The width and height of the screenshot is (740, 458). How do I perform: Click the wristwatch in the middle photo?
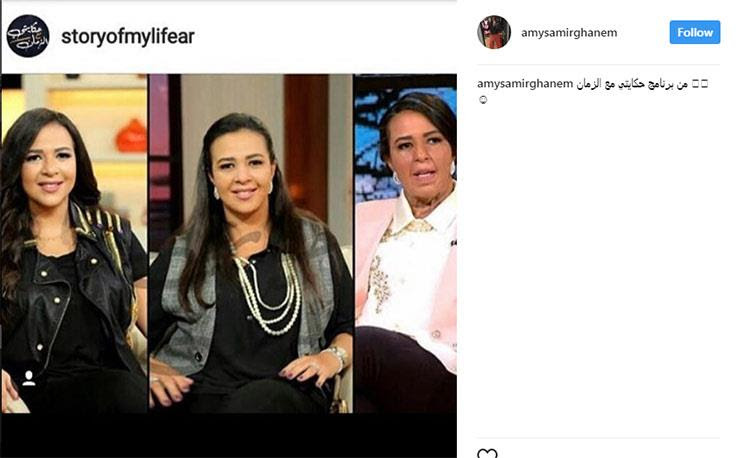coord(336,355)
